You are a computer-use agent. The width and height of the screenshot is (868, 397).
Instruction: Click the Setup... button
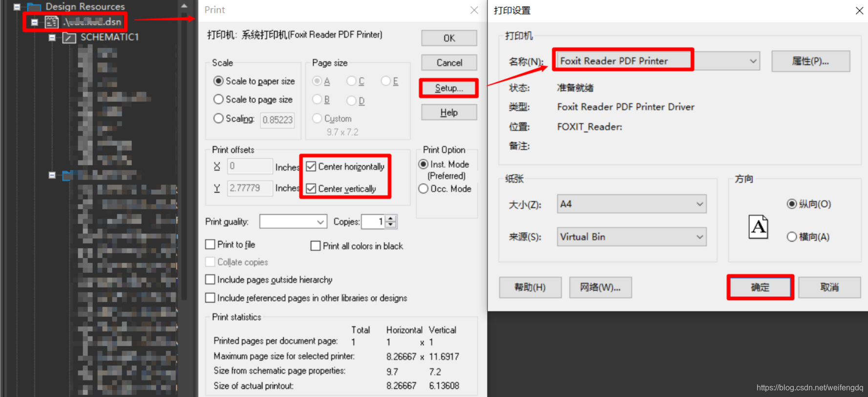[448, 88]
